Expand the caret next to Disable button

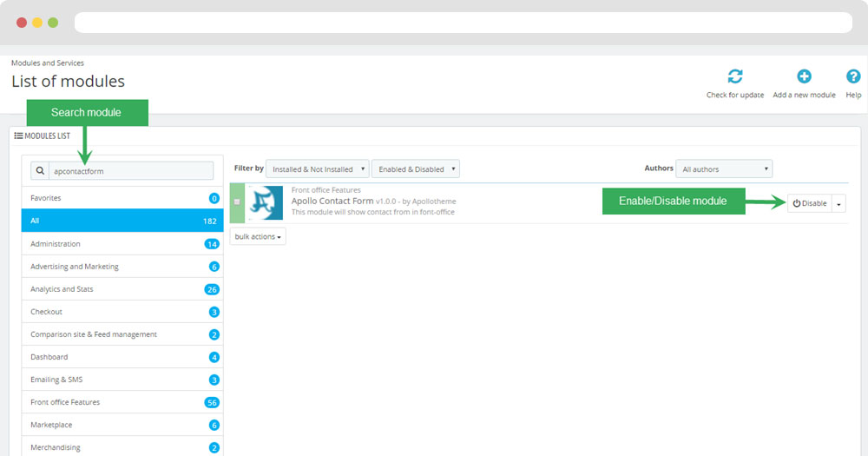pos(838,204)
